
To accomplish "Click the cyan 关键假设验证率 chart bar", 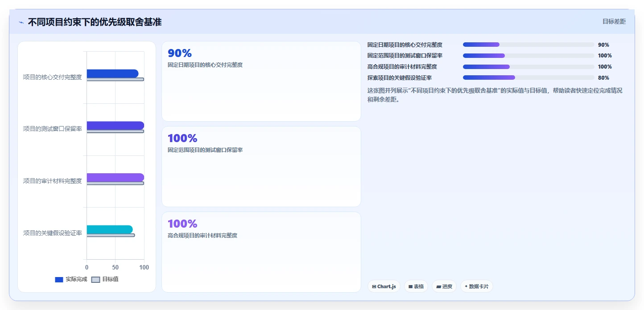I will point(110,229).
